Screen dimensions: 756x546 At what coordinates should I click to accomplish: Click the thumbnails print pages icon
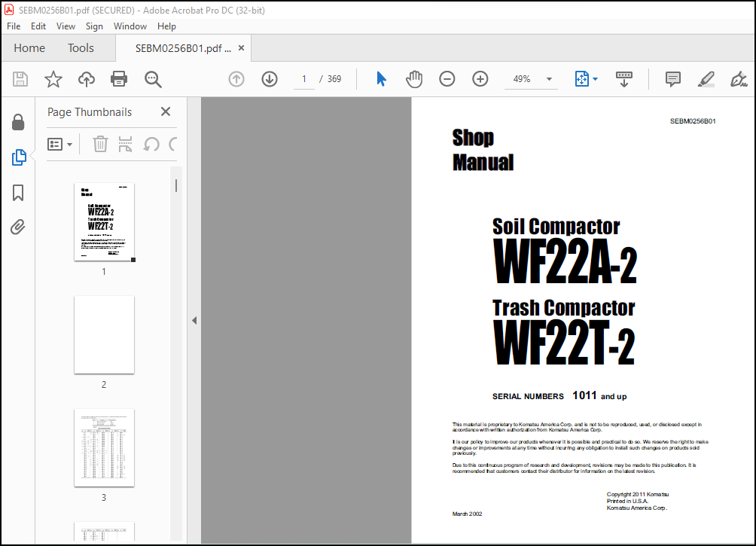tap(125, 144)
